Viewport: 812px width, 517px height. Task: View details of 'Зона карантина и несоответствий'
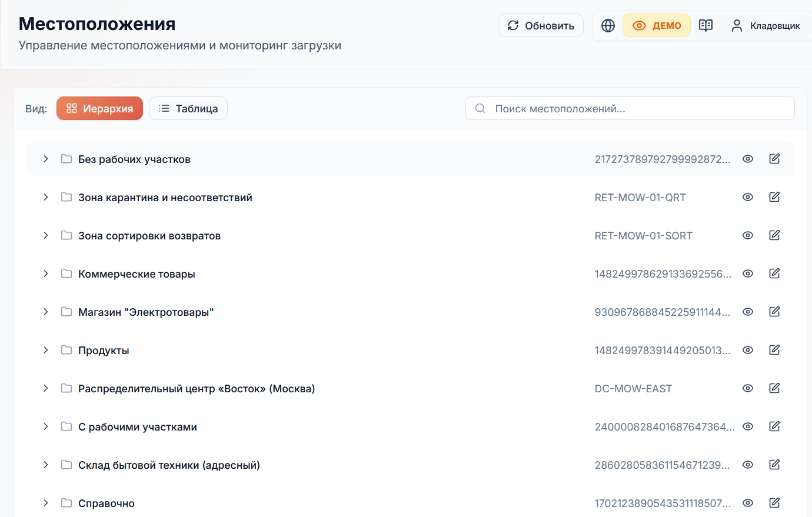748,197
